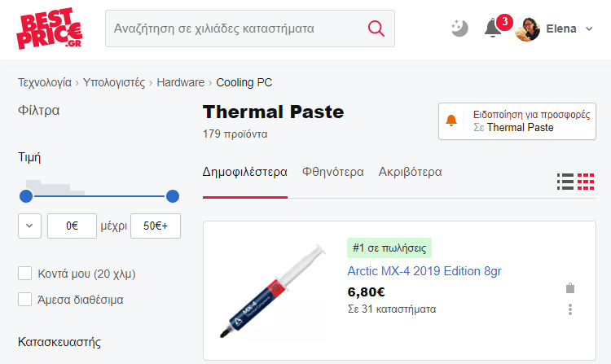The height and width of the screenshot is (364, 611).
Task: Click the 50€+ maximum price field
Action: (x=156, y=226)
